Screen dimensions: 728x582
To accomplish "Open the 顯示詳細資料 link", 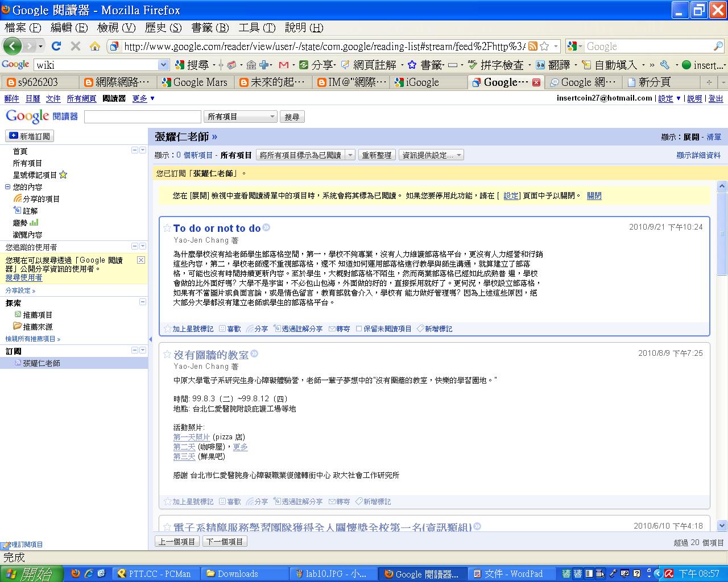I will (x=698, y=155).
